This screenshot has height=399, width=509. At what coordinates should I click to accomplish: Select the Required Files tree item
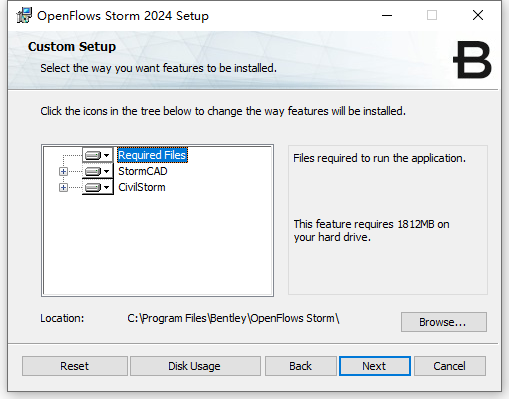152,155
